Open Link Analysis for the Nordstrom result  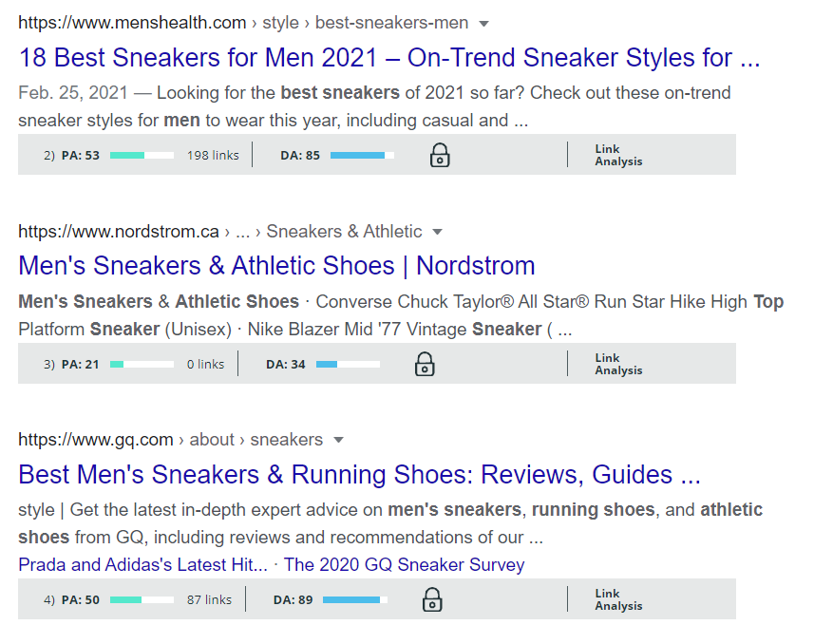tap(618, 364)
